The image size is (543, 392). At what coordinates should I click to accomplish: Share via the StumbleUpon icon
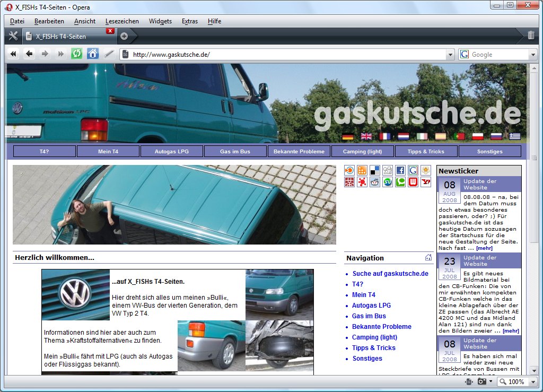[x=388, y=182]
